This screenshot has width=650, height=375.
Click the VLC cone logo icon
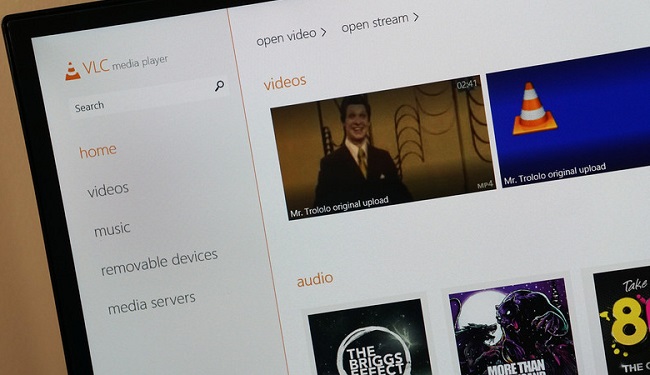(x=73, y=71)
